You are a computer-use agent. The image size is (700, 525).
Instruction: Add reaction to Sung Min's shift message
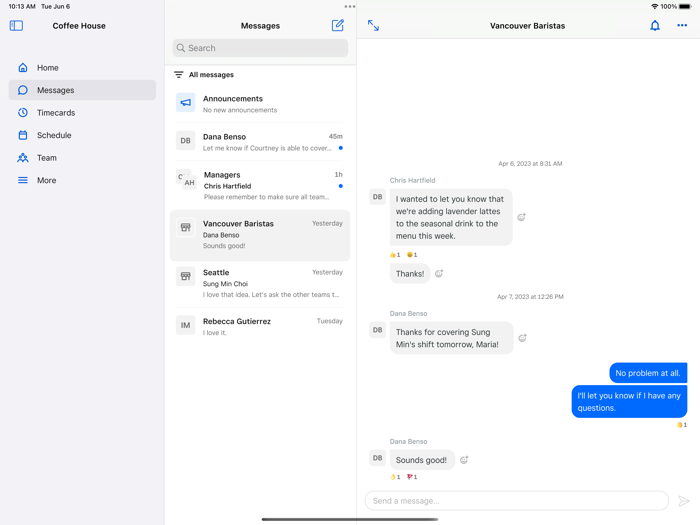point(522,338)
